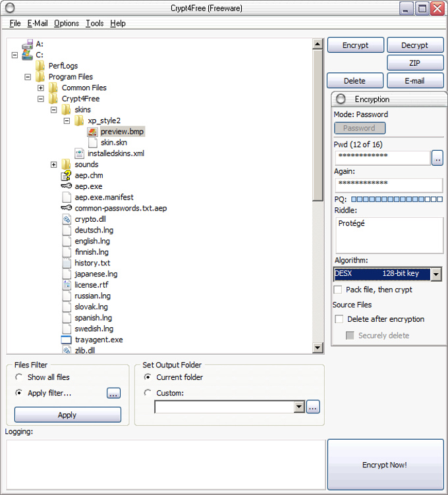Click the sounds folder icon
448x495 pixels.
click(67, 165)
